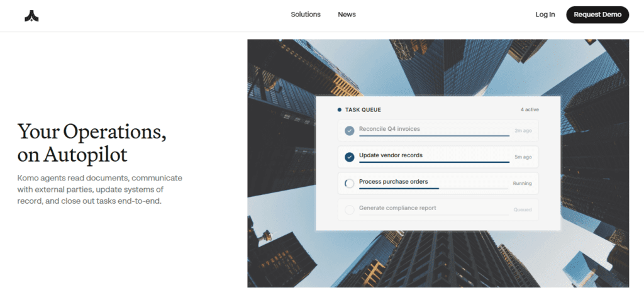Click the Running status label

(522, 184)
